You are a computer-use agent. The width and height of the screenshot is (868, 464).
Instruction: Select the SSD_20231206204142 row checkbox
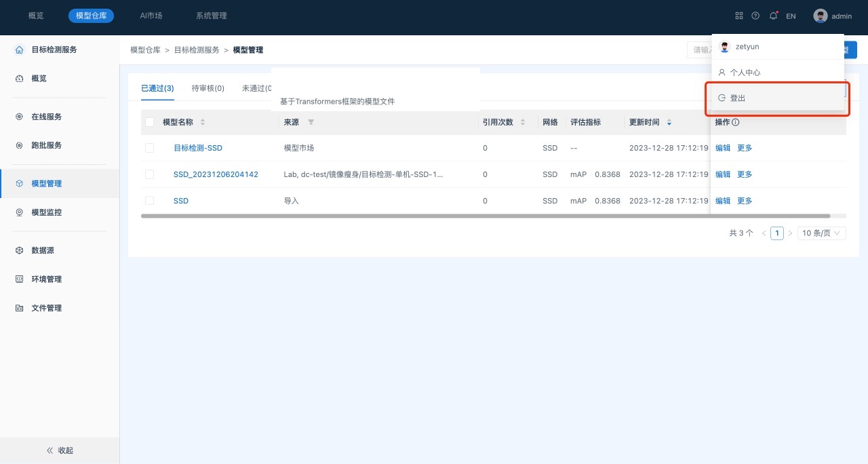click(x=149, y=174)
